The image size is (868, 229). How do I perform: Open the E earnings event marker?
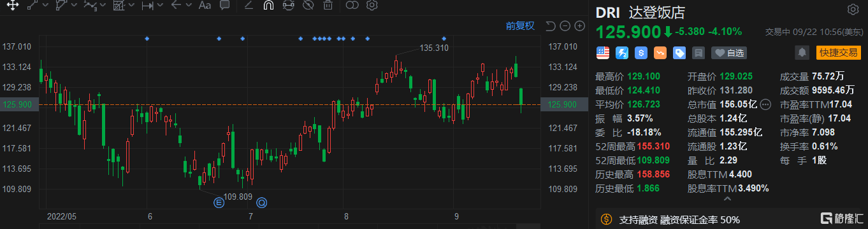(219, 203)
